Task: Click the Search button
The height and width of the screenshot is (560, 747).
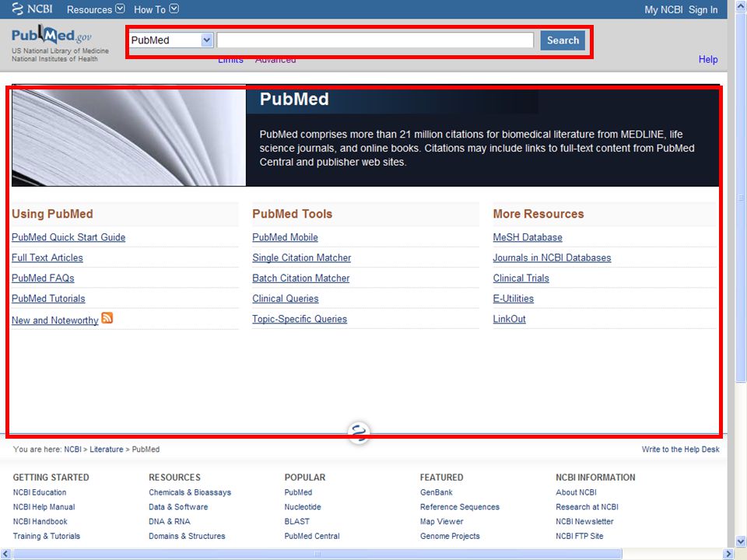Action: [563, 40]
